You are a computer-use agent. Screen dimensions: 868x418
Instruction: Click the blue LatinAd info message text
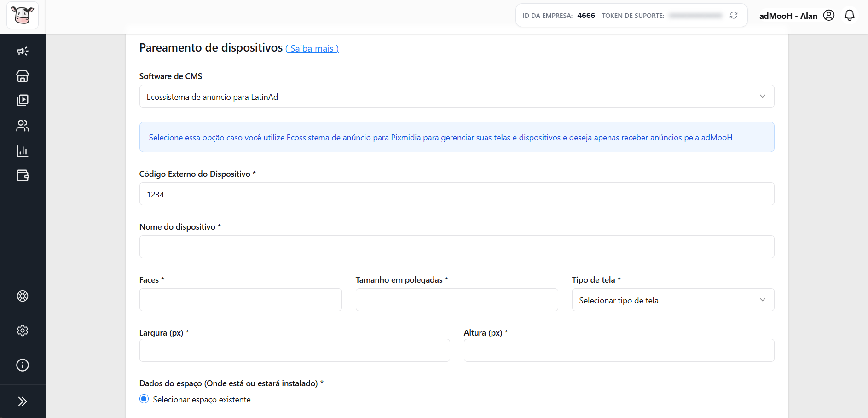[x=440, y=138]
